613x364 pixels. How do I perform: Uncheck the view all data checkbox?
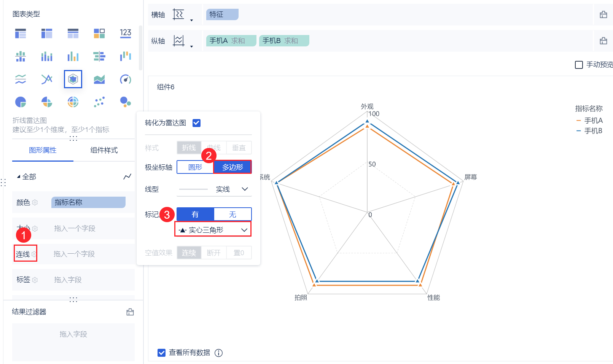[162, 353]
